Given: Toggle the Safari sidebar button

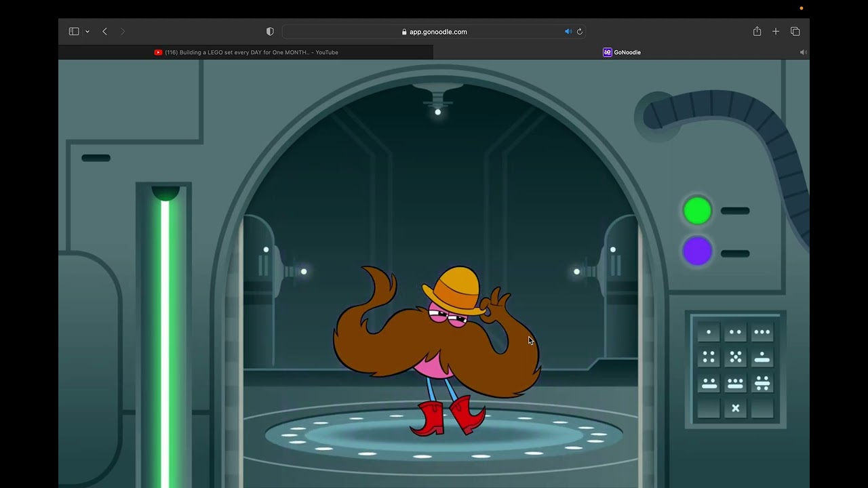Looking at the screenshot, I should 74,31.
